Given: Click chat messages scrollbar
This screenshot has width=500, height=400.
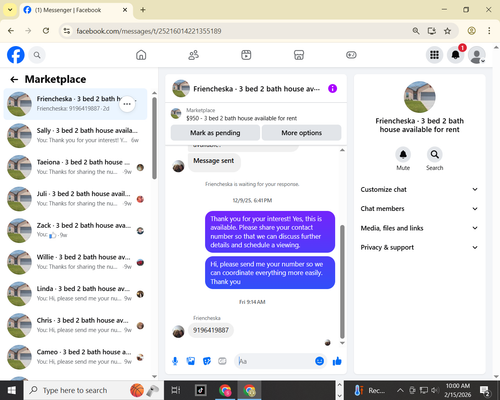Looking at the screenshot, I should coord(342,282).
